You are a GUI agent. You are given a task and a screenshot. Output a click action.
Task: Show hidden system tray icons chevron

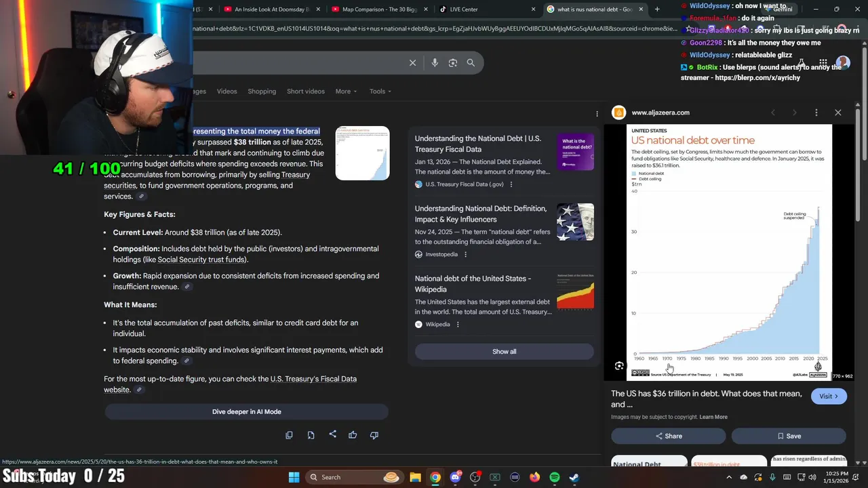pos(729,477)
